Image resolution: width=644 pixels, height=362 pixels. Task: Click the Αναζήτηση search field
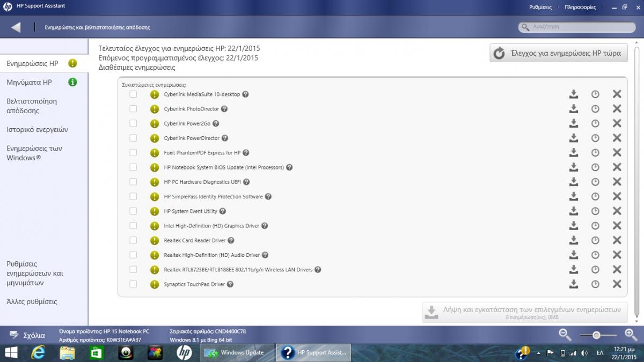(577, 27)
